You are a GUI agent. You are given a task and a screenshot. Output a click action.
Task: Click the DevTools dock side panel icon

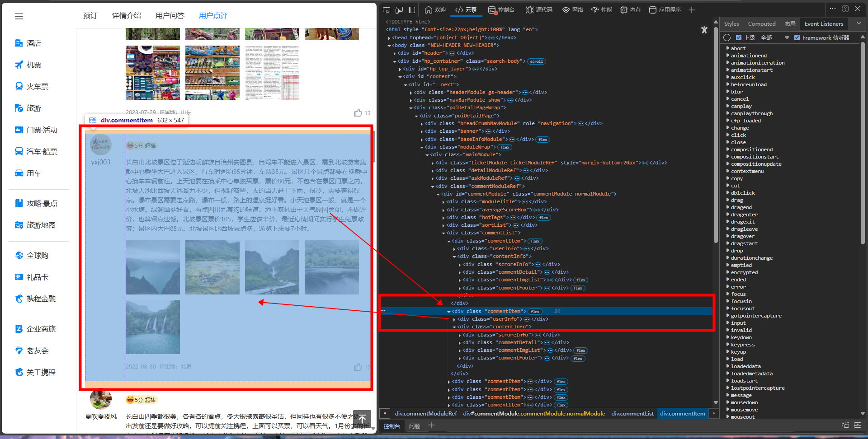point(412,10)
